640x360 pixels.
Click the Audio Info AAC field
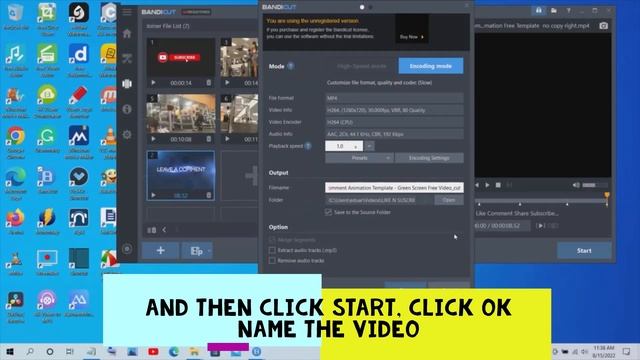coord(394,134)
